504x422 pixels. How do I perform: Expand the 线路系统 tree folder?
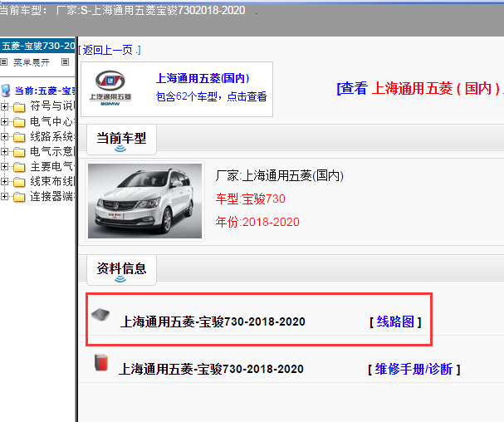[x=4, y=136]
